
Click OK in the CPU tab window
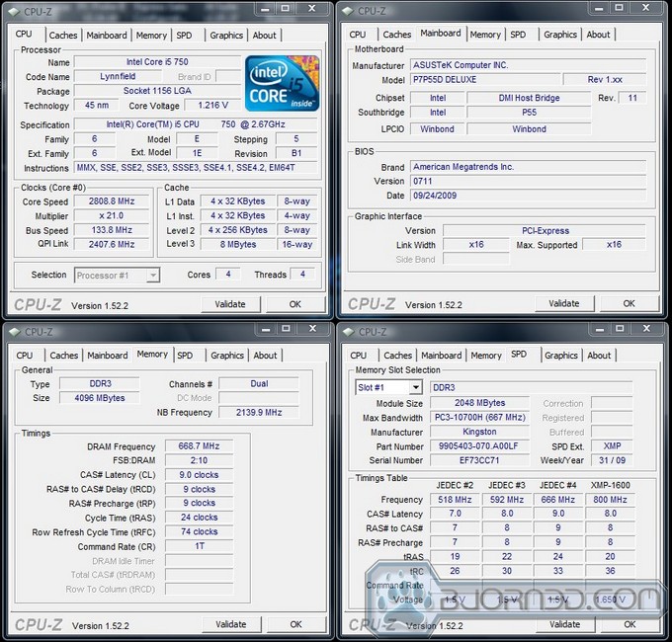(x=295, y=304)
